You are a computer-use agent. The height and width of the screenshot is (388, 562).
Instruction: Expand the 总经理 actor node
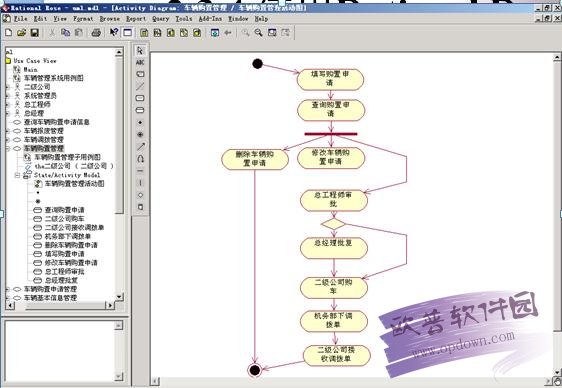(x=8, y=113)
